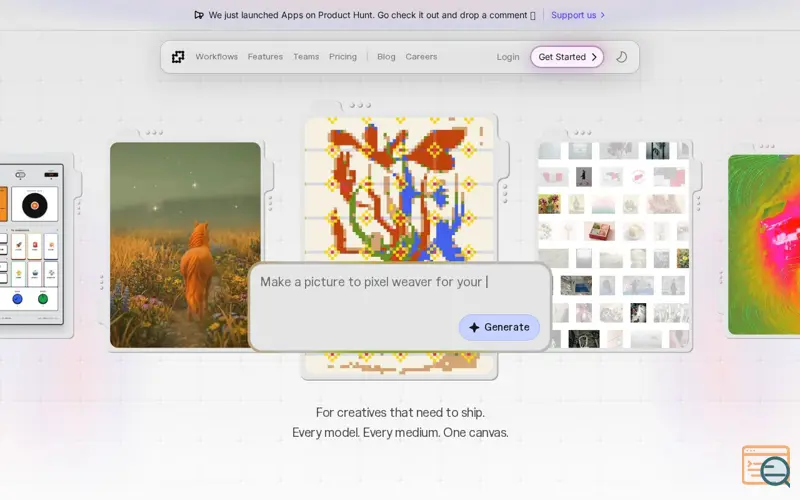Toggle dark mode with the moon icon
Image resolution: width=800 pixels, height=500 pixels.
(621, 57)
